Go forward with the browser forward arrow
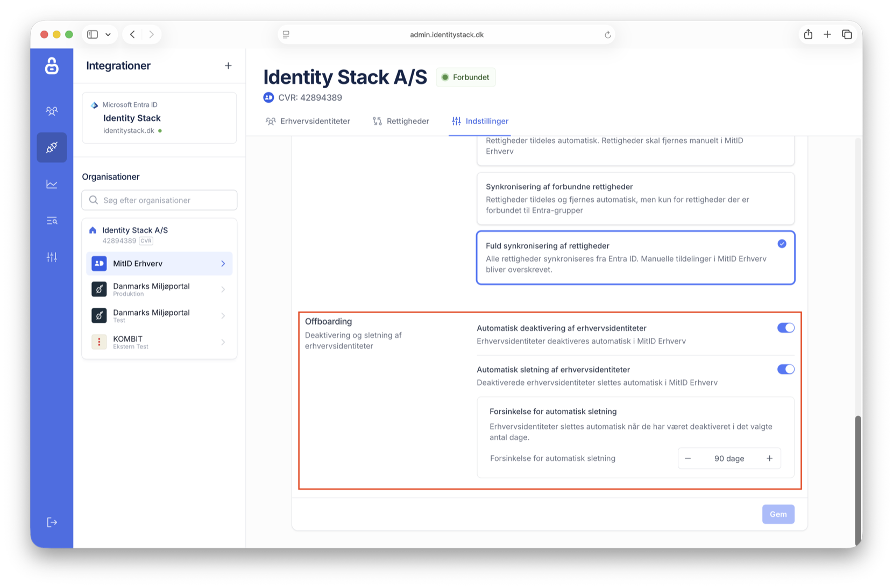 click(152, 34)
